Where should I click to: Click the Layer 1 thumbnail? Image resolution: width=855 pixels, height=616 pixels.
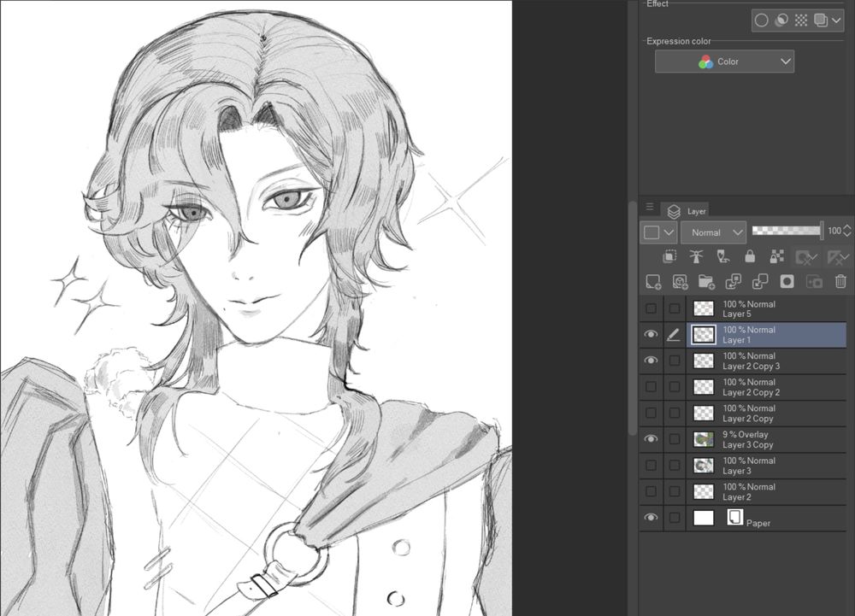click(704, 334)
